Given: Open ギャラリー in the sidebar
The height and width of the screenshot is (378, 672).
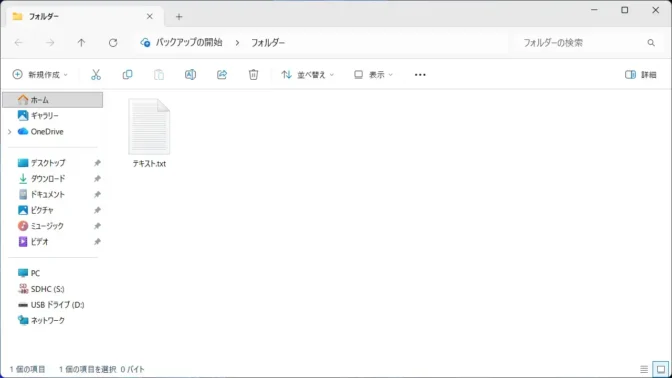Looking at the screenshot, I should point(53,116).
